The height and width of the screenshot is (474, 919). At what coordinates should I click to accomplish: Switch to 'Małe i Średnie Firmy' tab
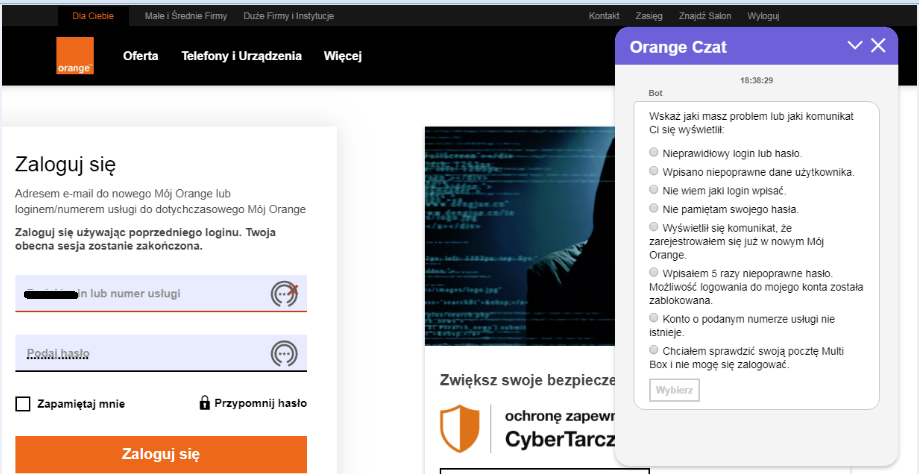186,16
